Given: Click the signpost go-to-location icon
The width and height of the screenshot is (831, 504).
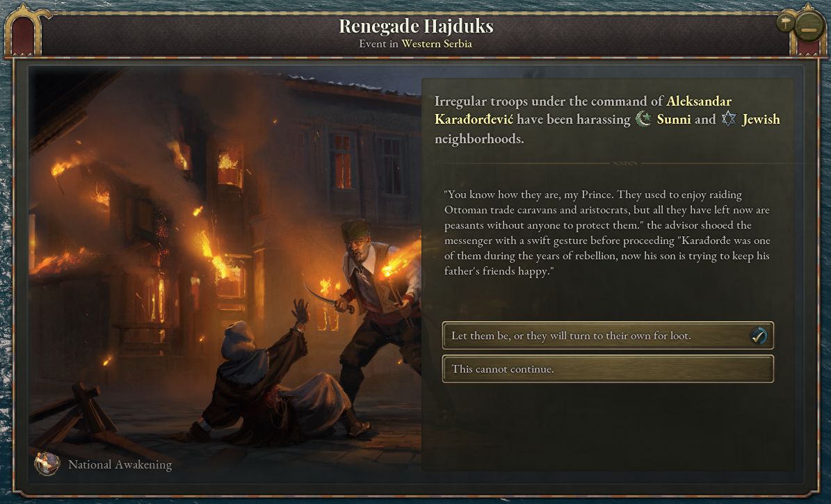Looking at the screenshot, I should pyautogui.click(x=785, y=23).
